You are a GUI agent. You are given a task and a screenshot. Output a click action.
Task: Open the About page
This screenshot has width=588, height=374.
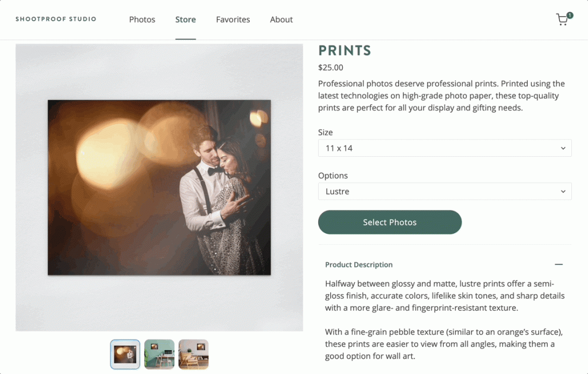pyautogui.click(x=281, y=19)
